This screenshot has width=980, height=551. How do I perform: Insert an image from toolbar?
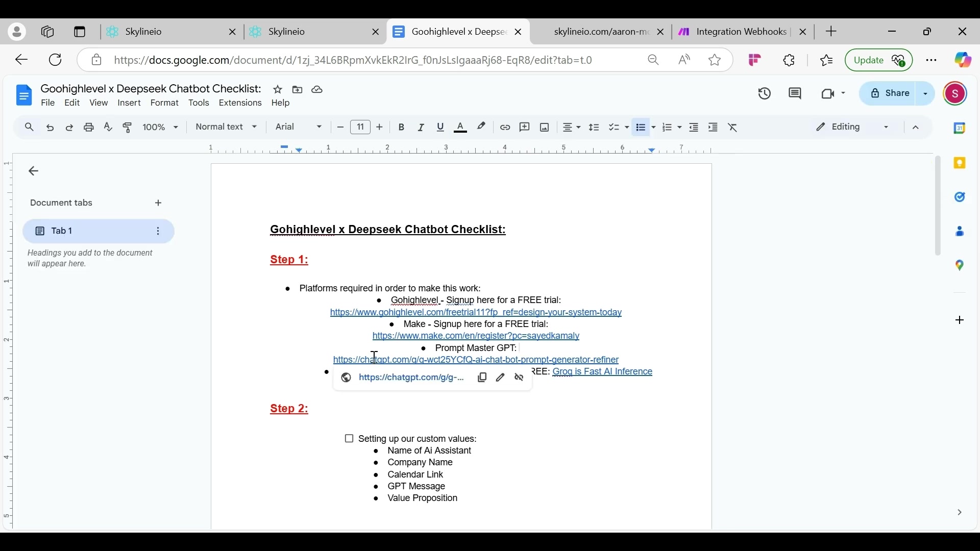coord(545,128)
